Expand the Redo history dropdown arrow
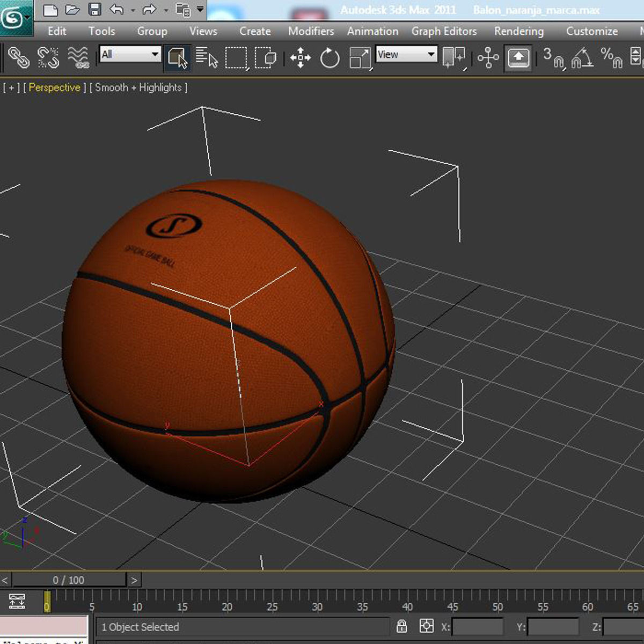 coord(165,10)
